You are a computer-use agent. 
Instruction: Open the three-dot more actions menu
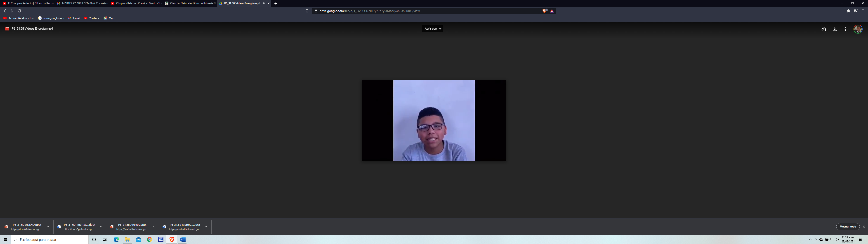[x=845, y=29]
